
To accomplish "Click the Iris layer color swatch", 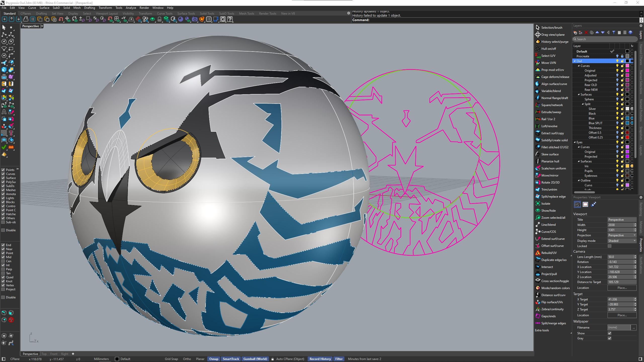I will (627, 166).
